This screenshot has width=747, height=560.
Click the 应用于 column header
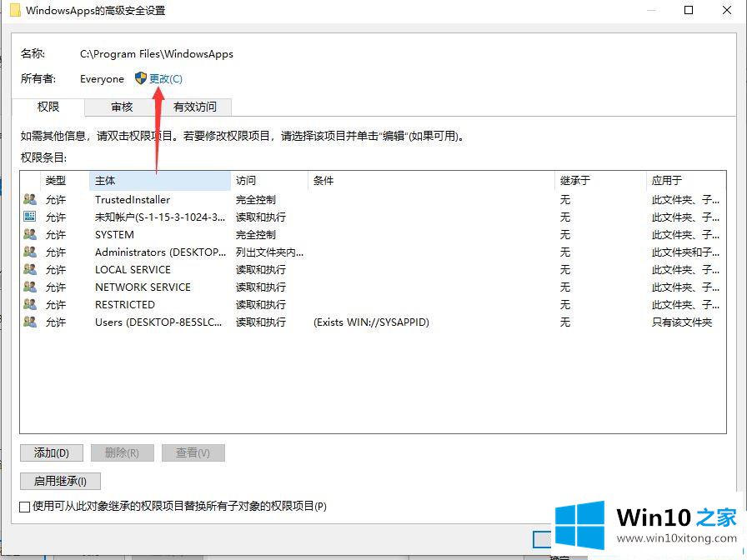click(686, 181)
